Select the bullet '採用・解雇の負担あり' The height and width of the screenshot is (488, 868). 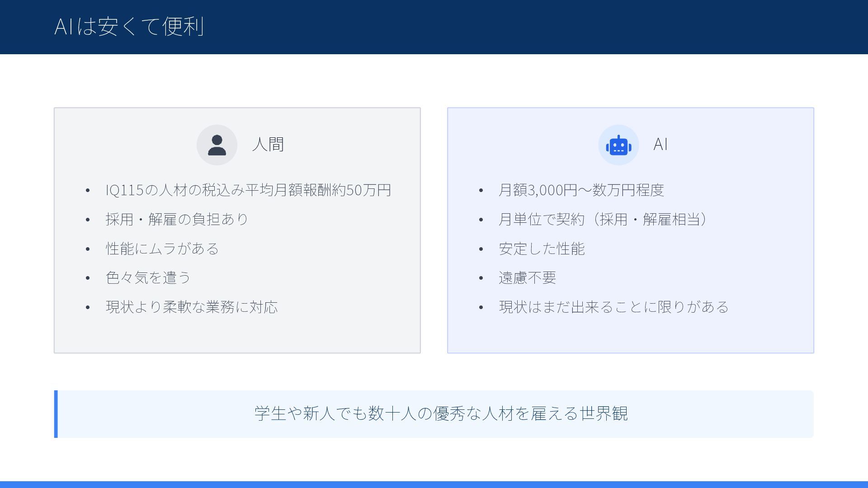click(177, 220)
